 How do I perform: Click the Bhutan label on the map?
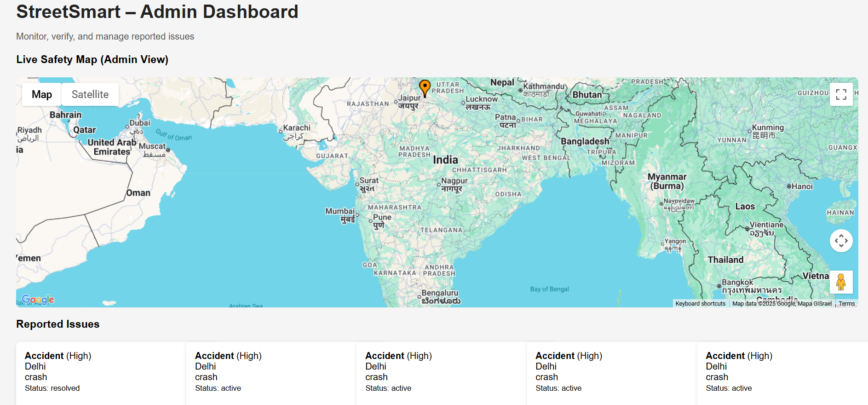pos(587,94)
